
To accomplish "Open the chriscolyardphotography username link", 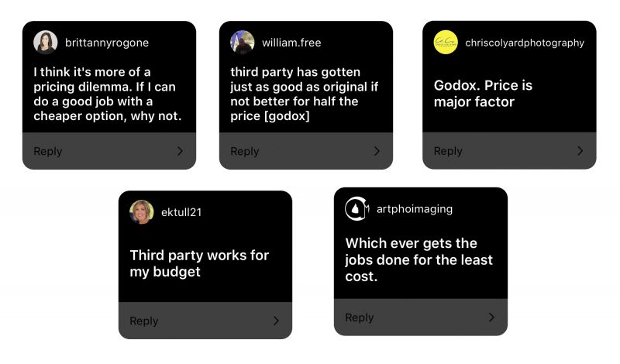I will pos(525,43).
